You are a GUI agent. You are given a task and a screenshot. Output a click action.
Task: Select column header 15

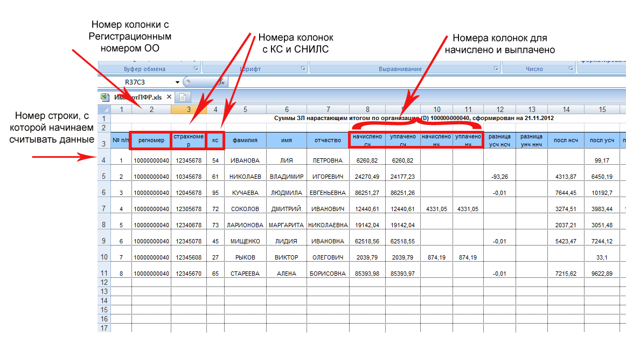pos(602,109)
